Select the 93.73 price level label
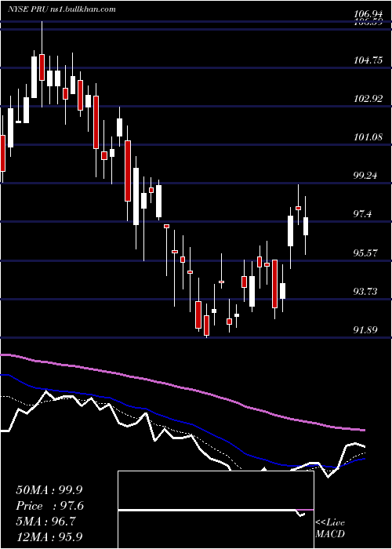The width and height of the screenshot is (392, 549). coord(366,291)
